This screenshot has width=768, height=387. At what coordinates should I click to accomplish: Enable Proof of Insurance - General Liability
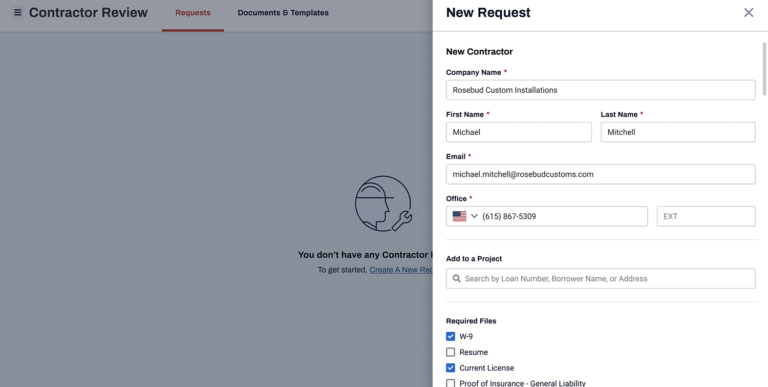(x=451, y=383)
